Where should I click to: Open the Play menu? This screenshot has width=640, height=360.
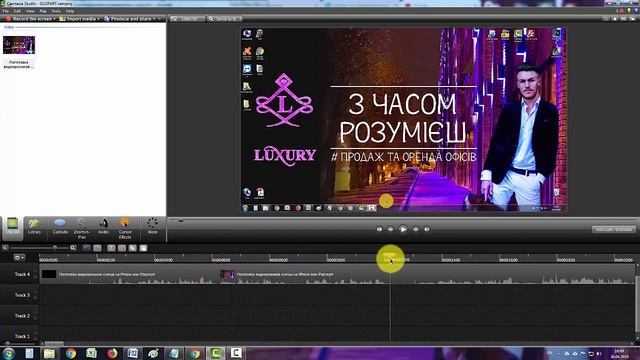43,11
